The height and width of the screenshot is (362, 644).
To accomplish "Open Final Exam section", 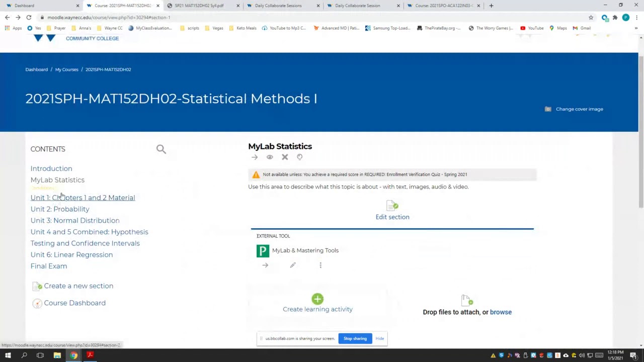I will tap(49, 266).
